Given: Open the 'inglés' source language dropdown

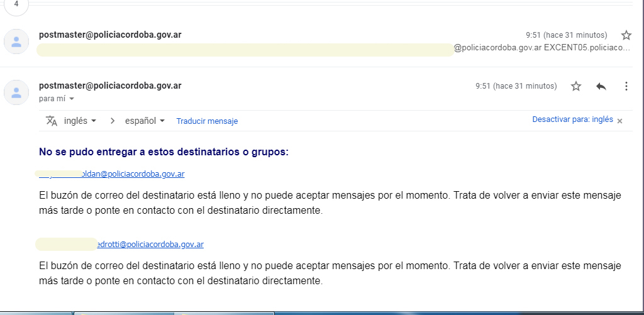Looking at the screenshot, I should (80, 121).
